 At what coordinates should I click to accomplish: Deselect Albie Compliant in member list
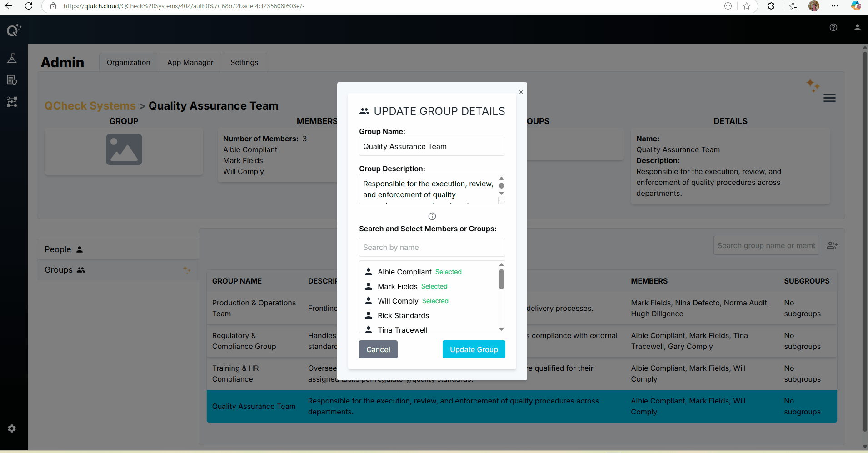point(404,272)
